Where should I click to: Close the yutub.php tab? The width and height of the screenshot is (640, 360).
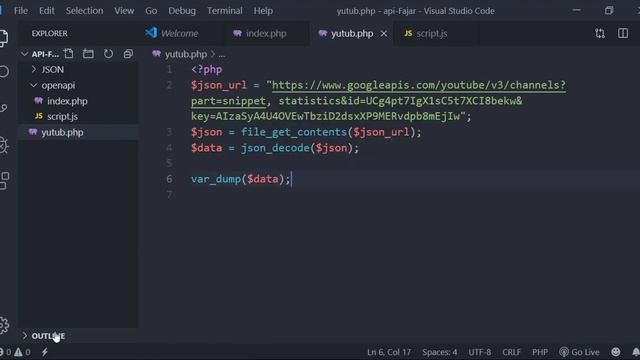point(384,34)
